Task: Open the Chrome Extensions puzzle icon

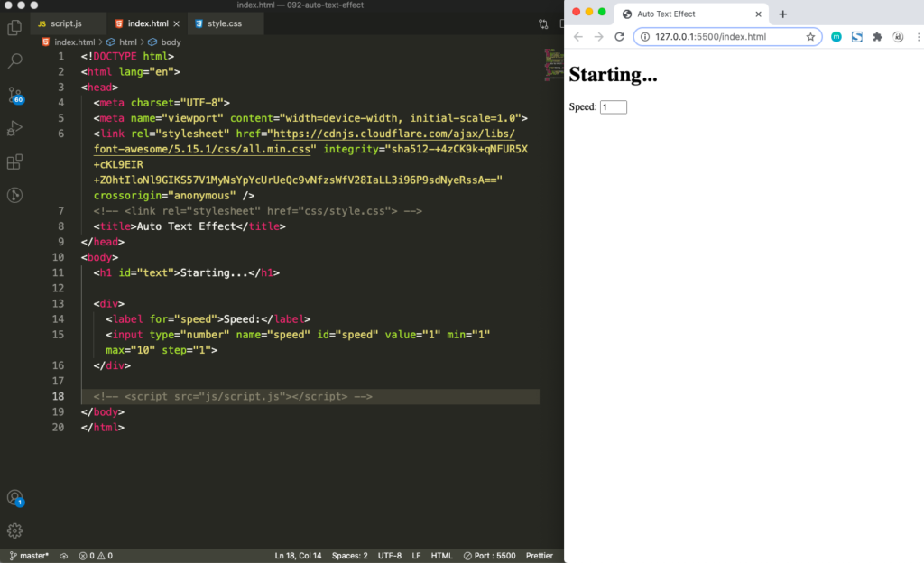Action: tap(877, 36)
